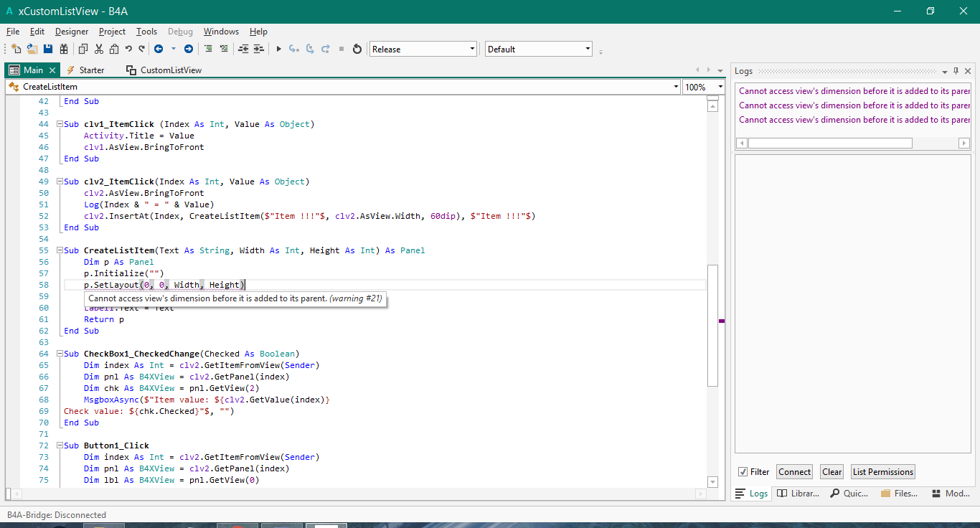Pin the Logs panel with pushpin icon
The height and width of the screenshot is (528, 980).
click(x=956, y=71)
